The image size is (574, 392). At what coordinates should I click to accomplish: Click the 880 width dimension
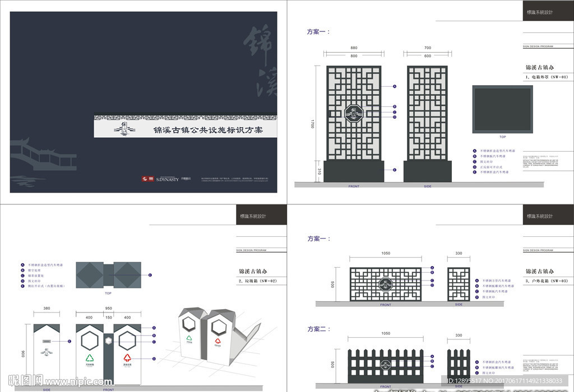pos(354,48)
